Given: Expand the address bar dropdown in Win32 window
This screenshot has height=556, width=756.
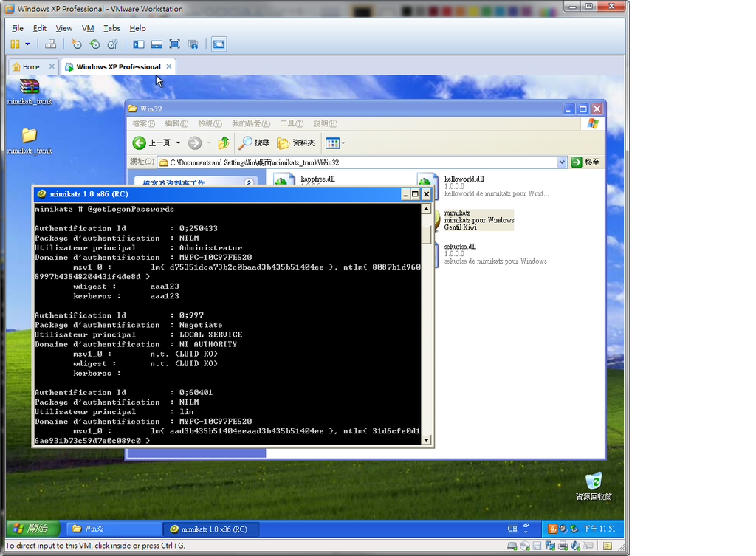Looking at the screenshot, I should click(x=562, y=162).
